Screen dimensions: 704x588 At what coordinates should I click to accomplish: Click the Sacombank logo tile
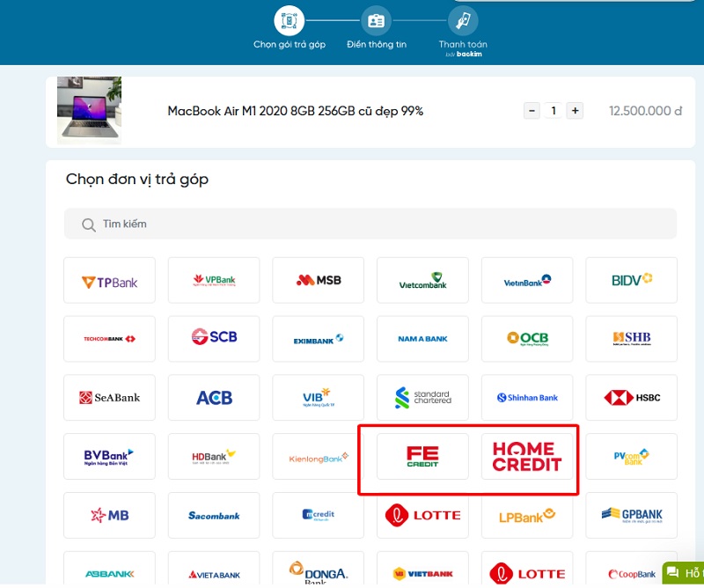214,515
